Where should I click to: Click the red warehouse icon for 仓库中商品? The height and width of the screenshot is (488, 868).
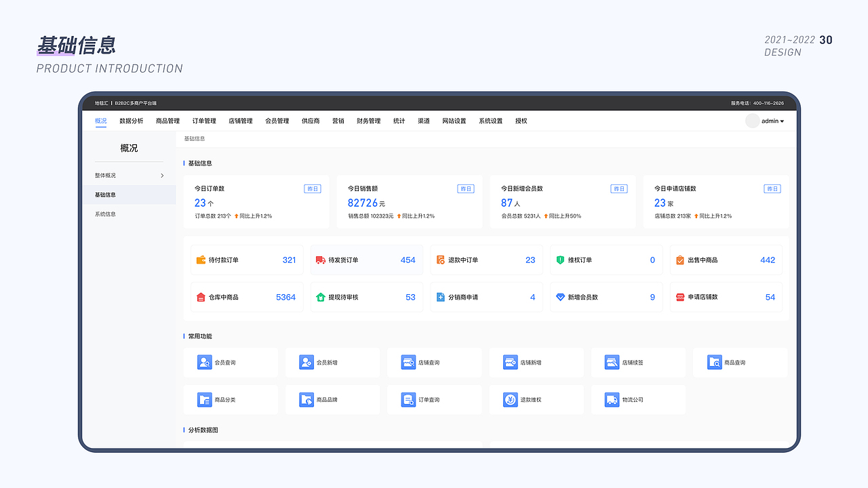[x=201, y=297]
